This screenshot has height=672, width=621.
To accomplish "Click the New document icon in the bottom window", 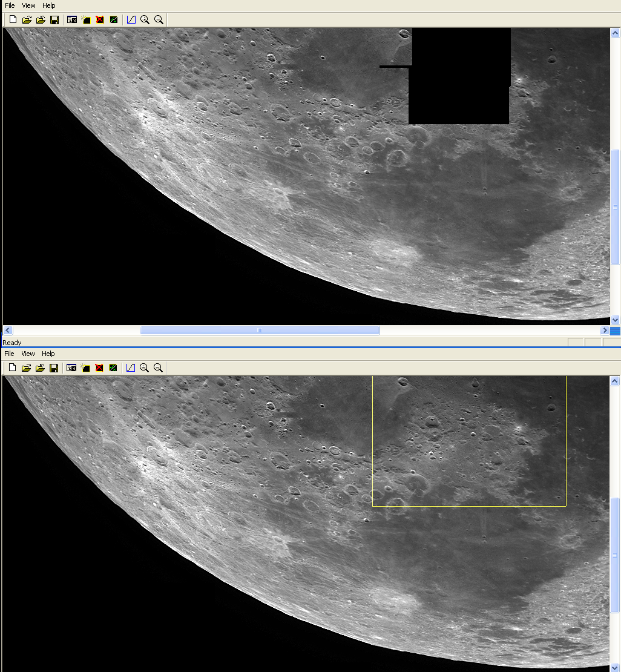I will pos(13,367).
